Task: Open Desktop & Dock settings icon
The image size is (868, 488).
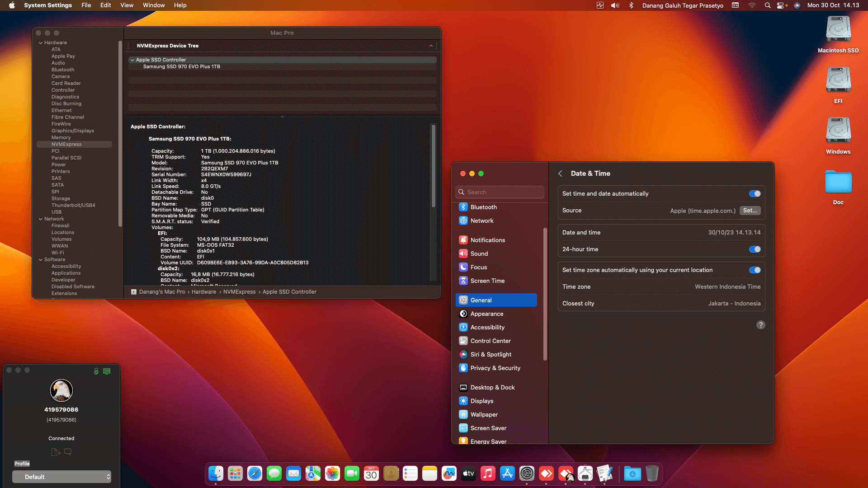Action: coord(463,387)
